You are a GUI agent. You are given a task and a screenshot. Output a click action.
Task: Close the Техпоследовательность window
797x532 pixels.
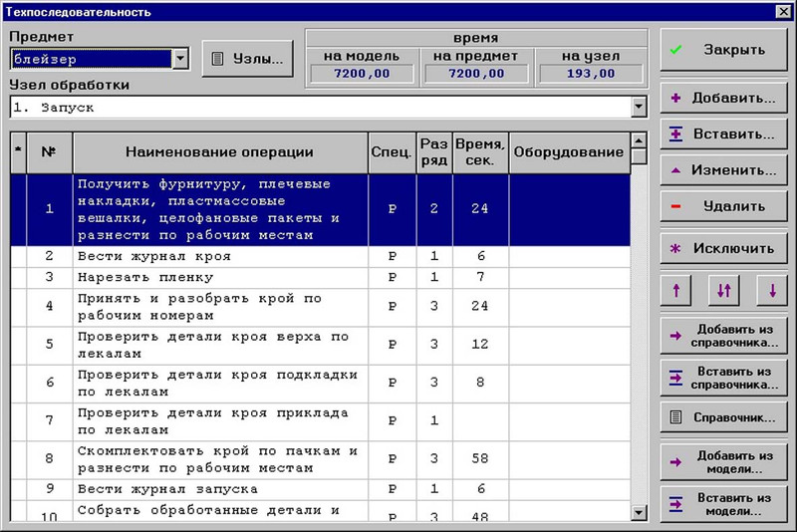point(783,11)
